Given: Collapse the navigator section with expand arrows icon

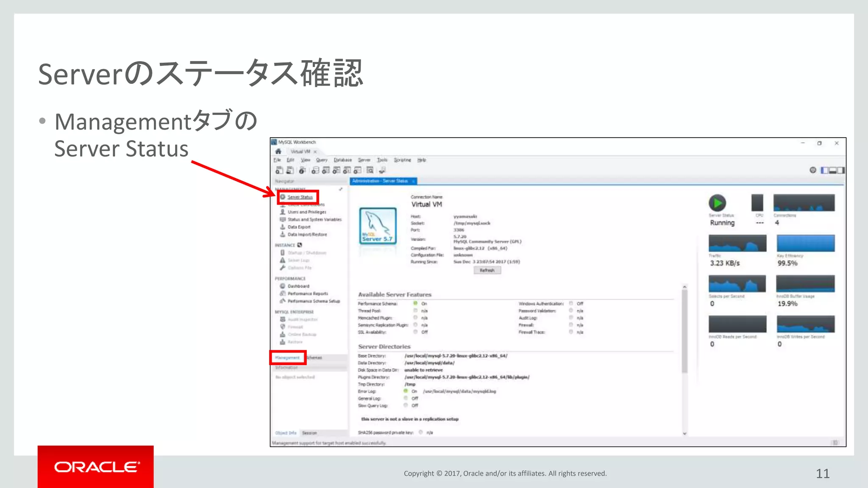Looking at the screenshot, I should point(341,189).
